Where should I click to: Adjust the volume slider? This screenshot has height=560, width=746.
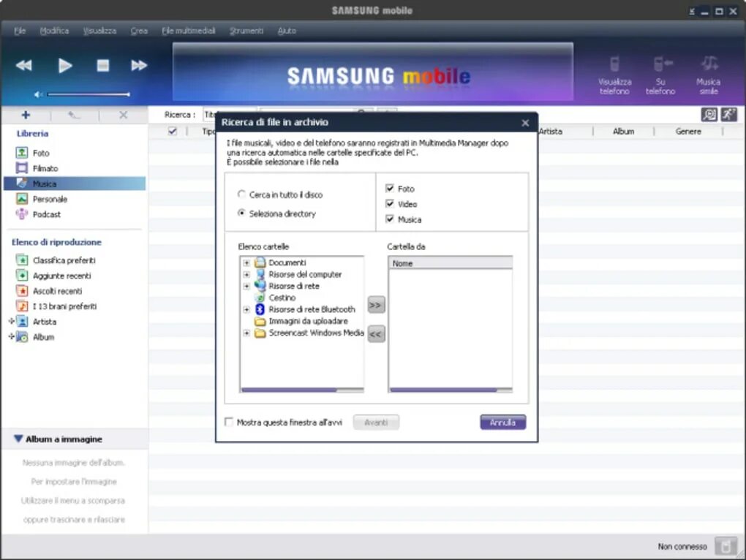tap(89, 94)
